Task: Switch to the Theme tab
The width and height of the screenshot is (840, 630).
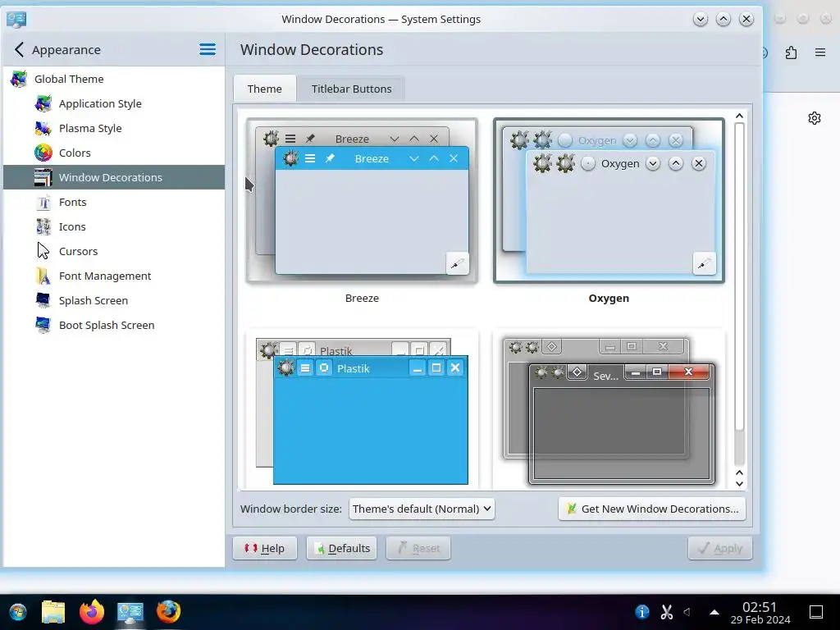Action: tap(265, 89)
